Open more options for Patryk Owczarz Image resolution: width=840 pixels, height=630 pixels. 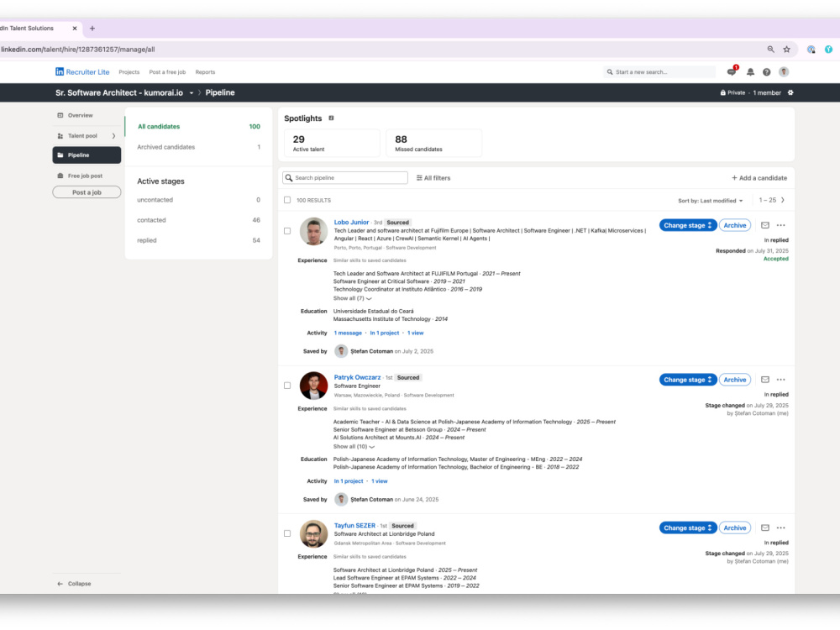point(780,380)
